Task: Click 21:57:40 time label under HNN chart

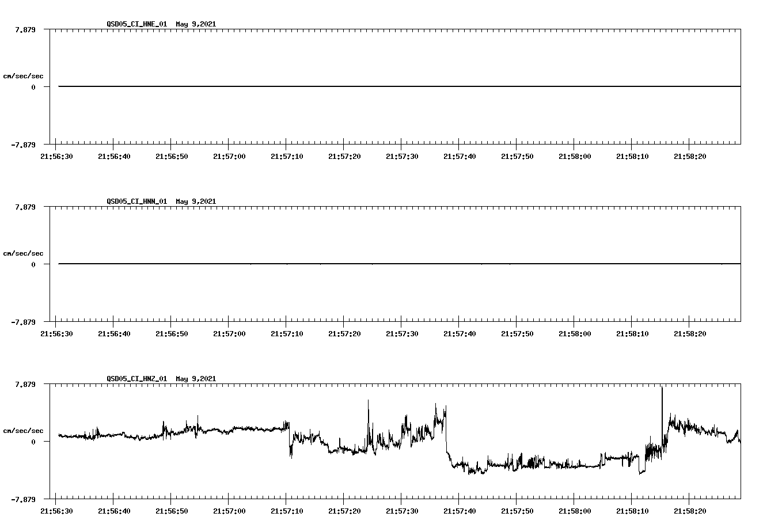Action: pyautogui.click(x=460, y=334)
